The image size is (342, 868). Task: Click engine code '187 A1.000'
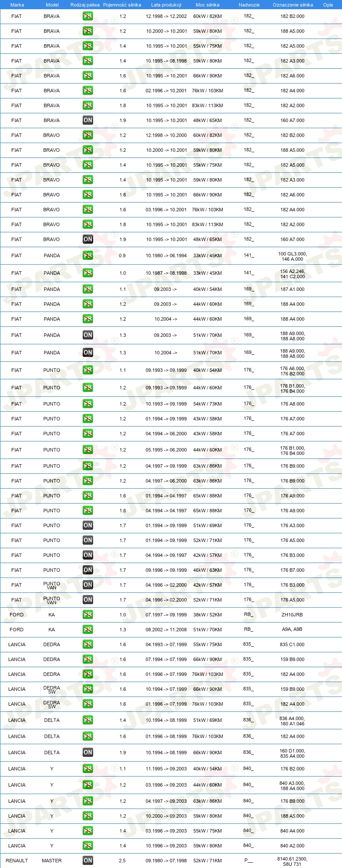coord(292,289)
